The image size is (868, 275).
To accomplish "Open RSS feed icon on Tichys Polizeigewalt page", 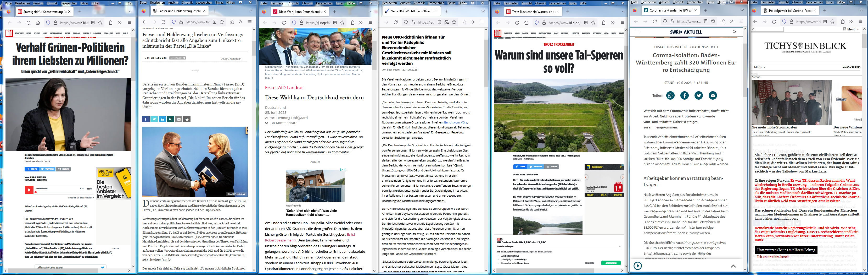I will pos(844,29).
